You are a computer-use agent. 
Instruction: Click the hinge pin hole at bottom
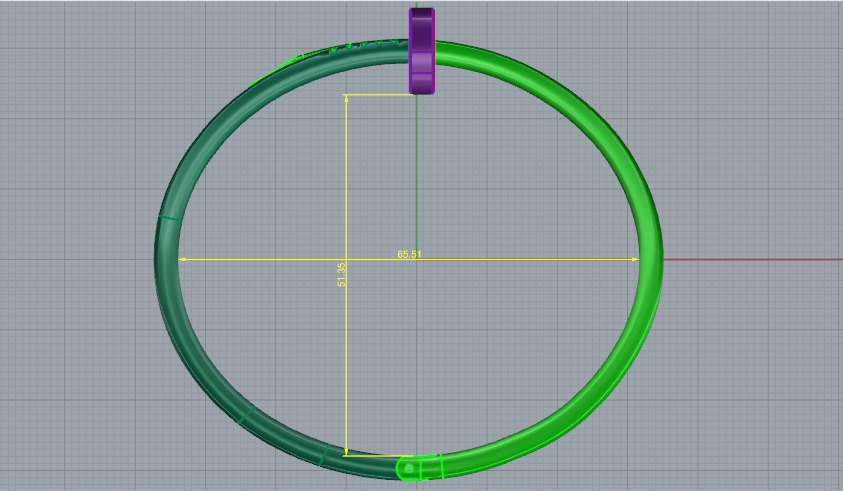(409, 468)
